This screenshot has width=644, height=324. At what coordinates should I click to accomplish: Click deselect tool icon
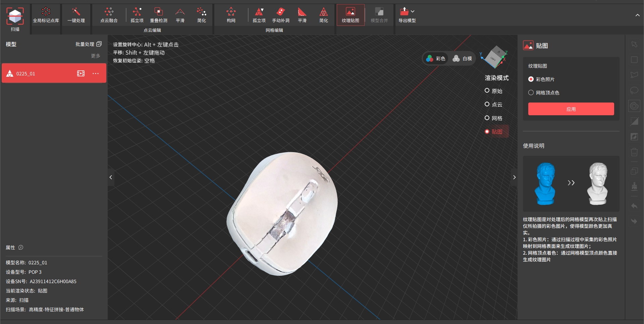click(634, 137)
